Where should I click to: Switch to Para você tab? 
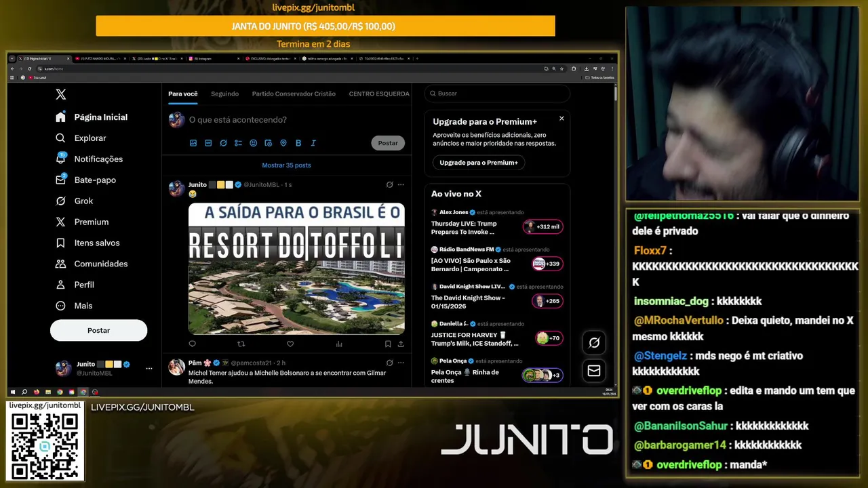tap(183, 94)
